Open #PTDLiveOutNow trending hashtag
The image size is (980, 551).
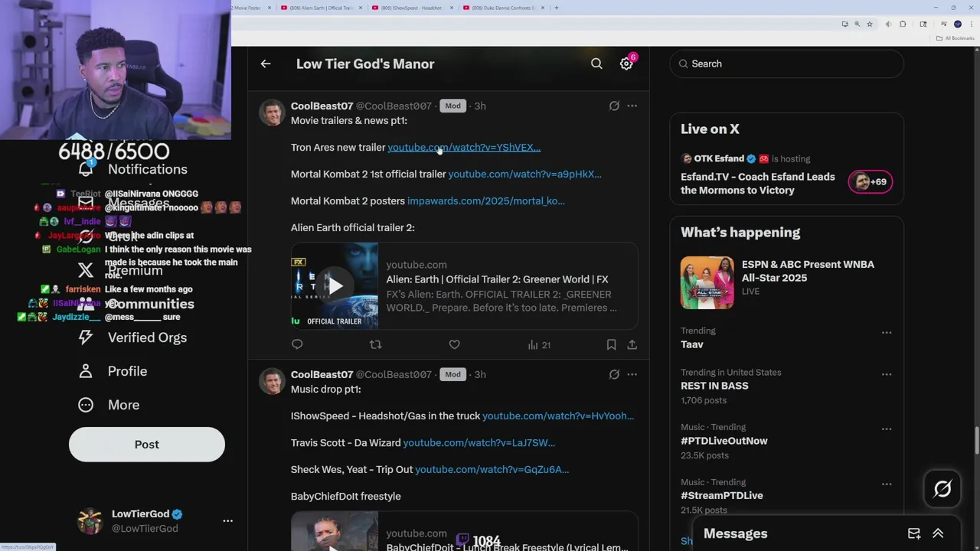coord(724,441)
